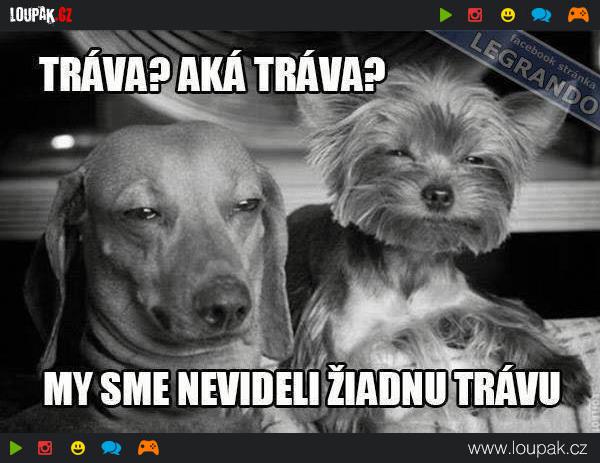Open the blue chat bubbles icon in the top bar
Screen dimensions: 600x463
point(541,15)
